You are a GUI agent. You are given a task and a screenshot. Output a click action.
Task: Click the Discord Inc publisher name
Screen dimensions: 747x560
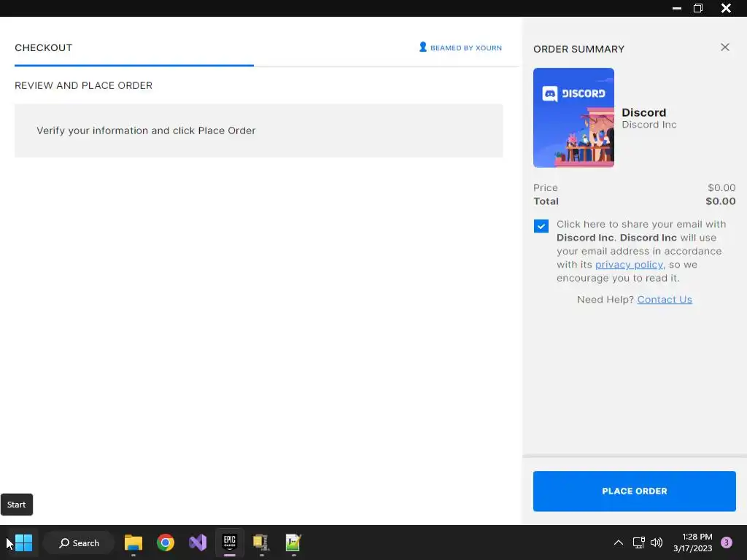[x=649, y=125]
